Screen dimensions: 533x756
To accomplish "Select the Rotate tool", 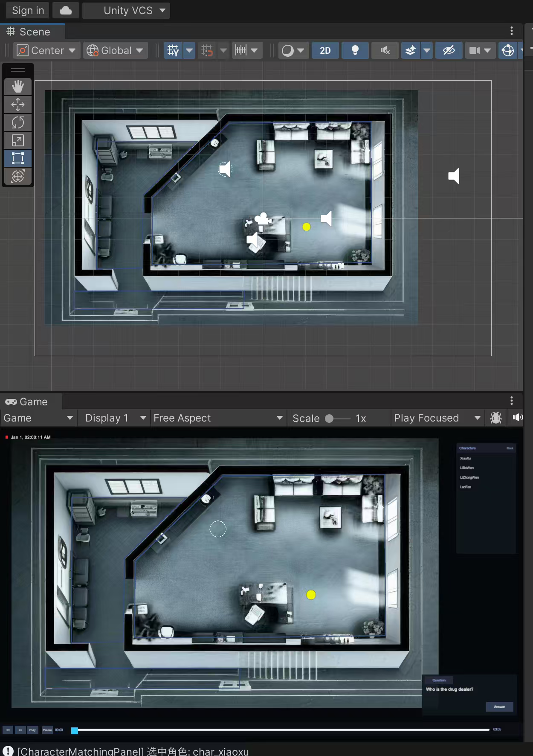I will [17, 122].
